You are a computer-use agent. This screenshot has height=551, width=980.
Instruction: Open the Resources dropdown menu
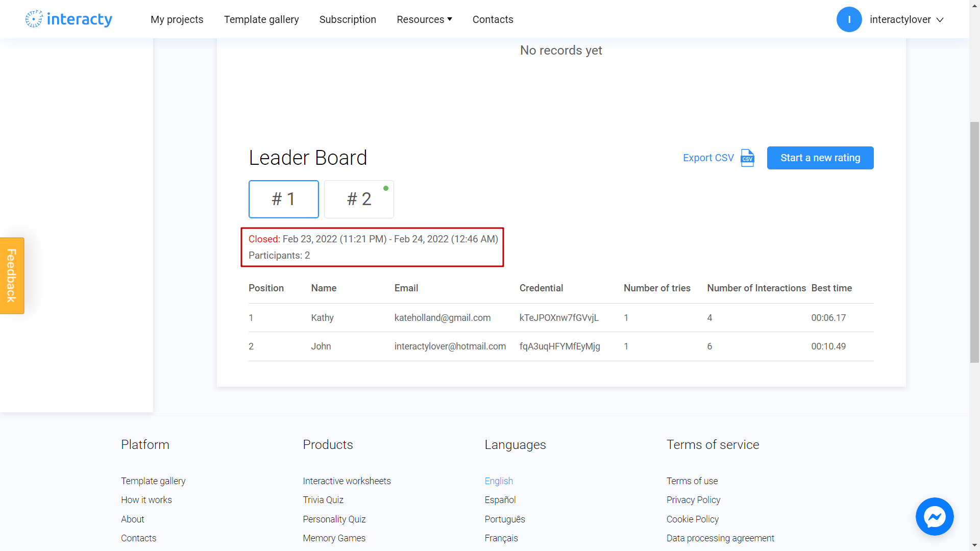[423, 19]
